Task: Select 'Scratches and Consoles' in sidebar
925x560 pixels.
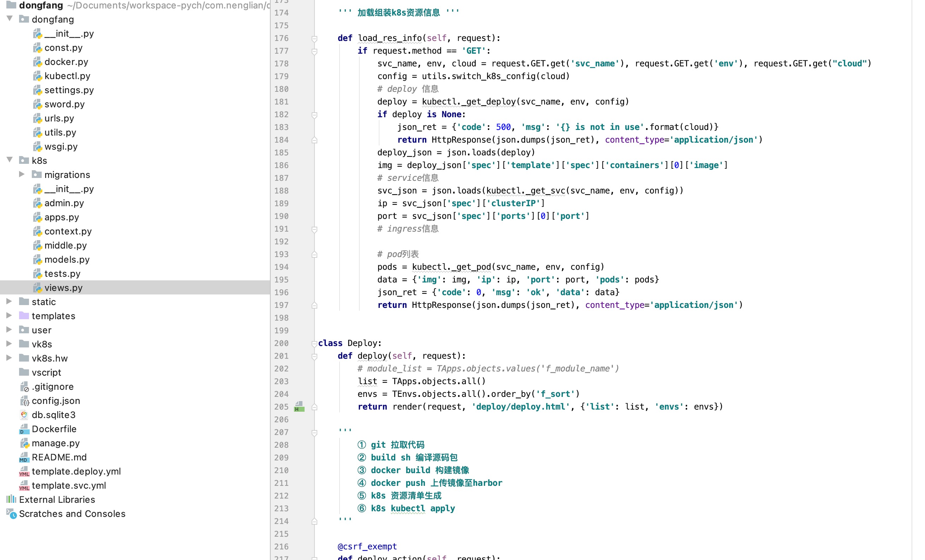Action: [71, 513]
